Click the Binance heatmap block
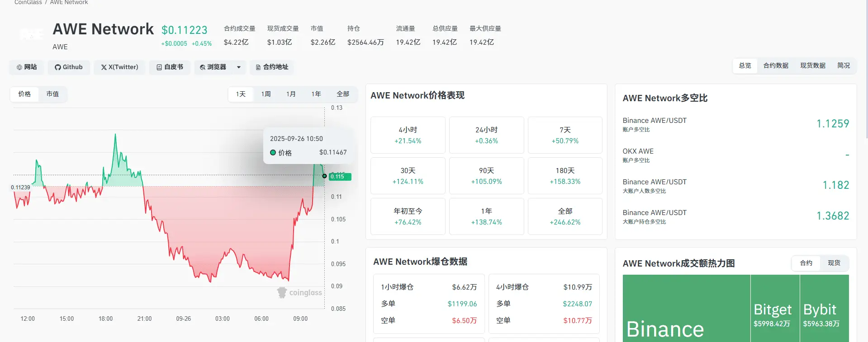This screenshot has height=342, width=868. [686, 308]
